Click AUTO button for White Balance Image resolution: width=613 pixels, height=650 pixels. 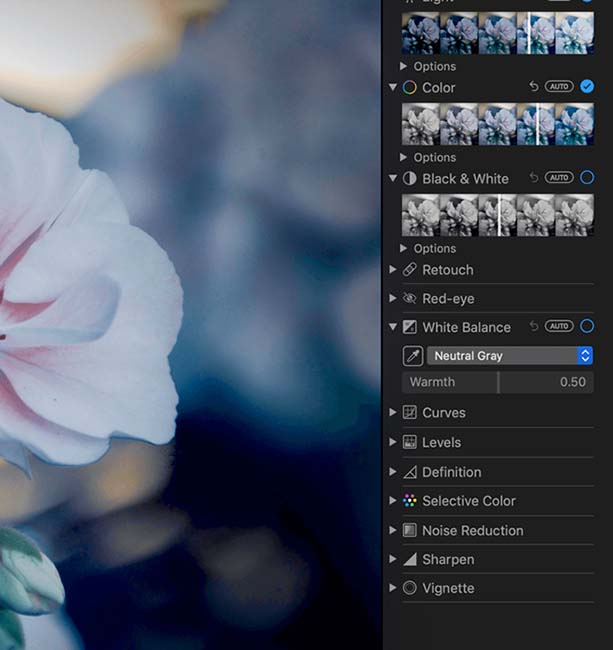coord(559,326)
